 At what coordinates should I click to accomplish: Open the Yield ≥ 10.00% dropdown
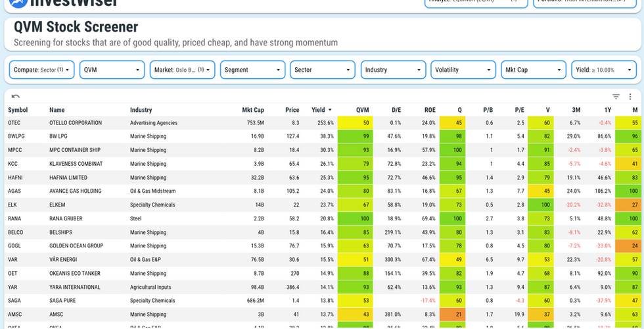pyautogui.click(x=604, y=70)
